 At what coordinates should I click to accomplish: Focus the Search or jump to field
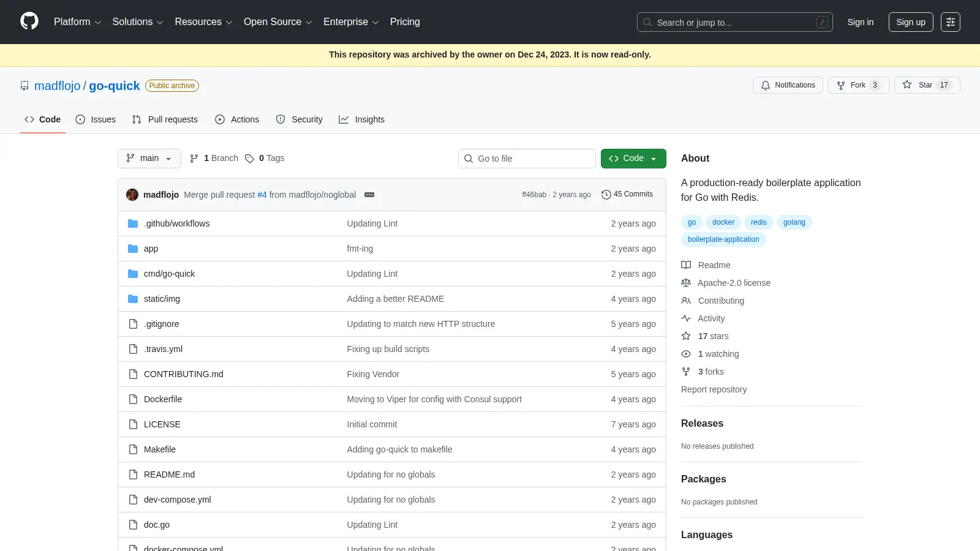[734, 22]
